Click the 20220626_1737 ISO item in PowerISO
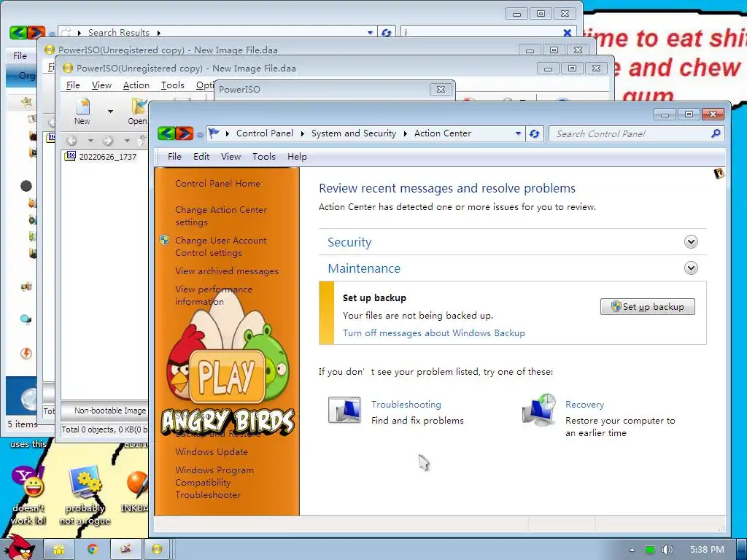The height and width of the screenshot is (560, 747). point(101,156)
